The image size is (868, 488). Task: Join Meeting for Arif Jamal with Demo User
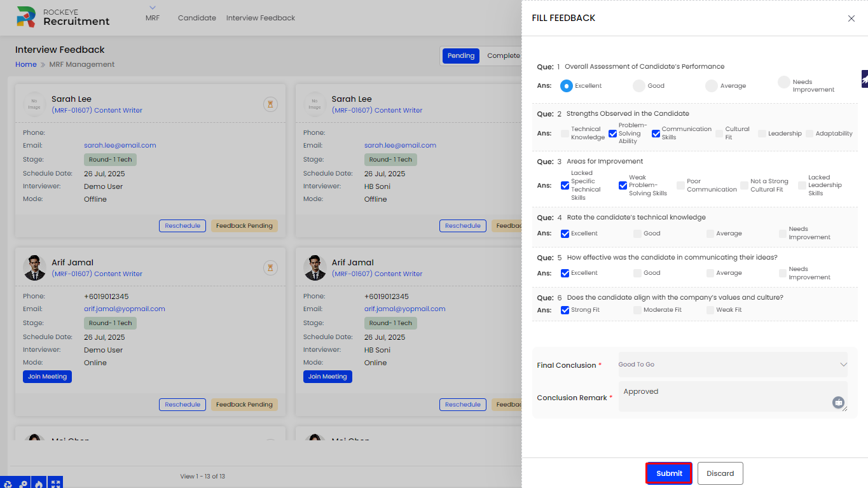pyautogui.click(x=48, y=377)
